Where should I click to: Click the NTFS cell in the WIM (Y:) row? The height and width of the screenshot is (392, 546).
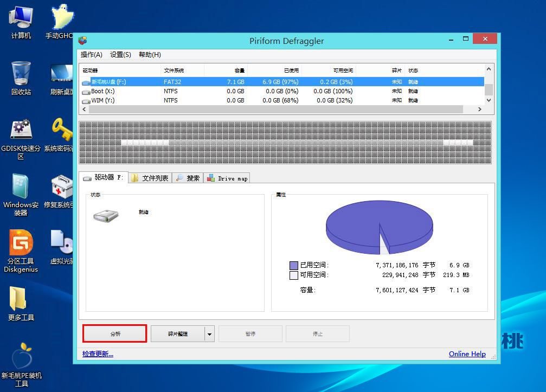click(x=171, y=100)
